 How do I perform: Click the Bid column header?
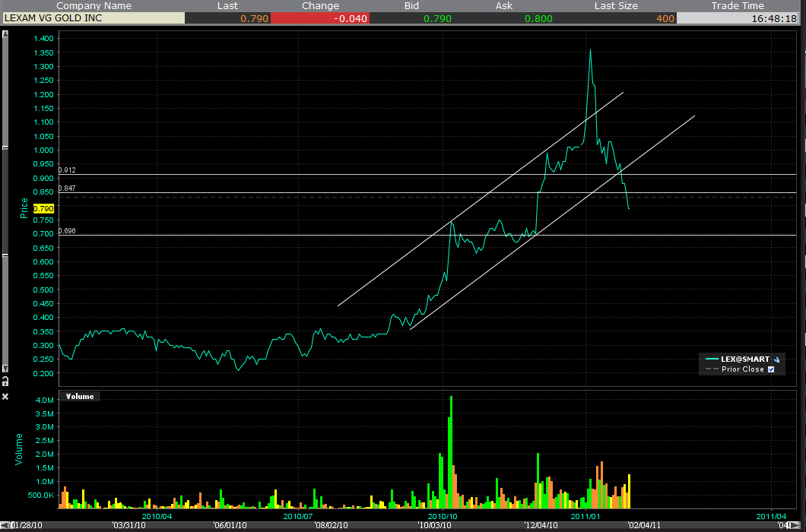click(411, 5)
